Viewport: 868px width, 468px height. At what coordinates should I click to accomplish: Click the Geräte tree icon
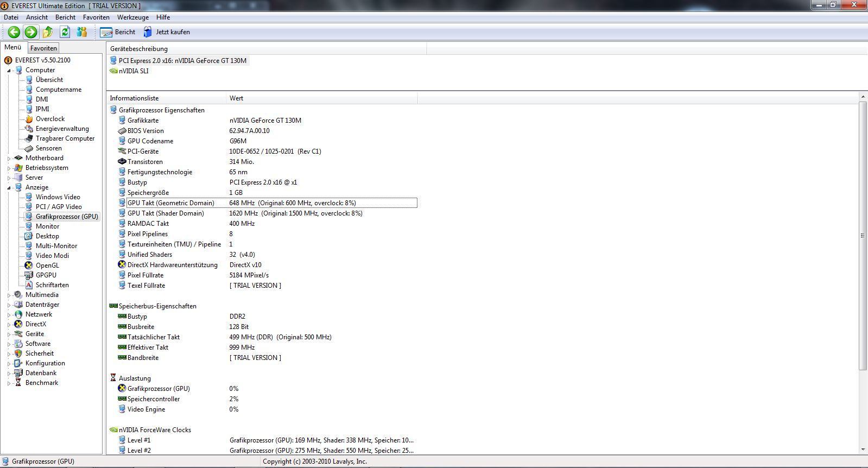click(18, 334)
